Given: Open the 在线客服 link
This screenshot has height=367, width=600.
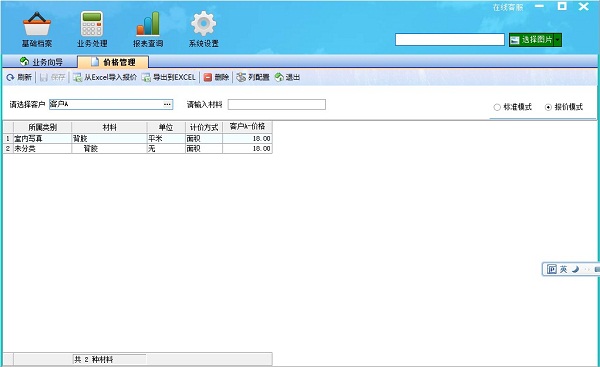Looking at the screenshot, I should [x=508, y=7].
